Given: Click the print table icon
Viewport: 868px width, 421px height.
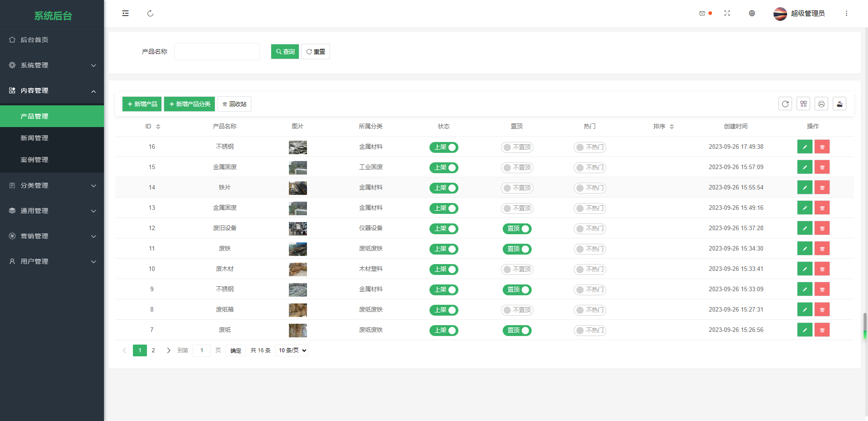Looking at the screenshot, I should point(821,104).
